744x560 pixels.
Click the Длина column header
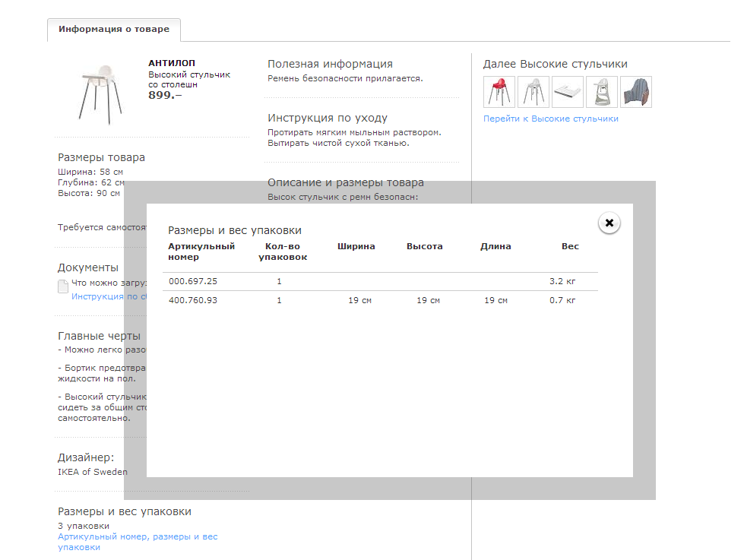tap(495, 246)
